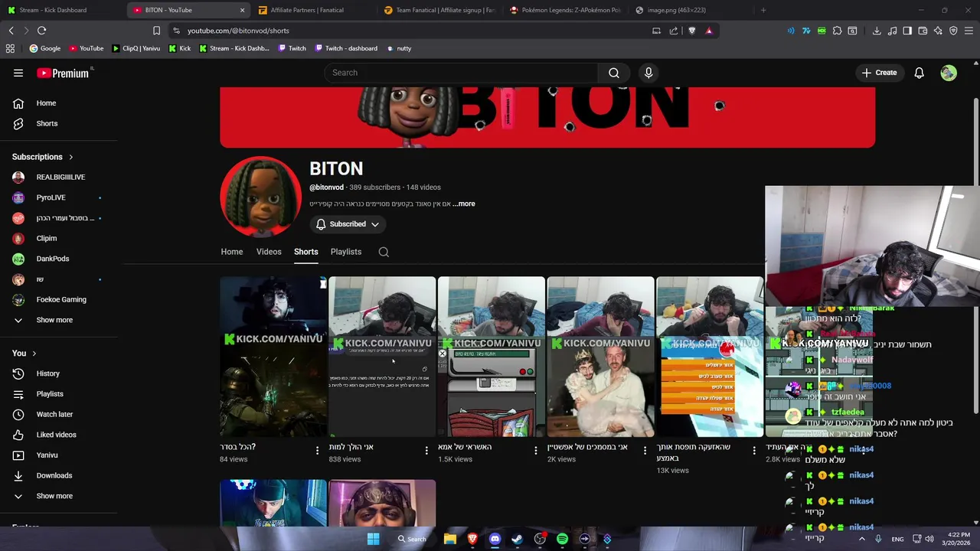Open the 'הכל בסדר?' short thumbnail
This screenshot has width=980, height=551.
[x=273, y=357]
